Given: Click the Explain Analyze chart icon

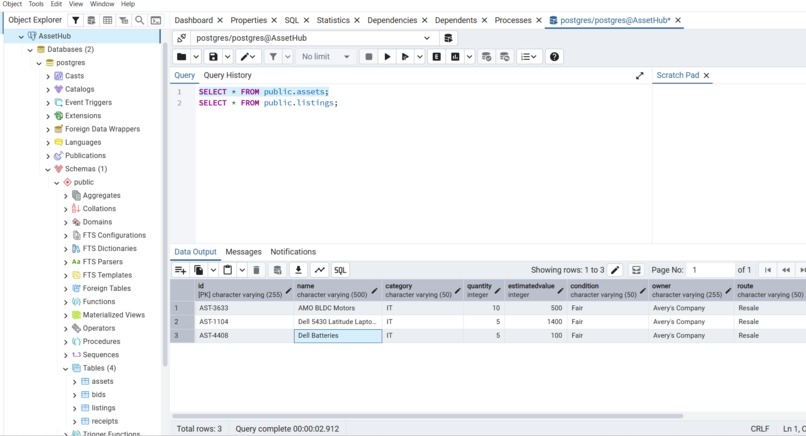Looking at the screenshot, I should tap(455, 57).
